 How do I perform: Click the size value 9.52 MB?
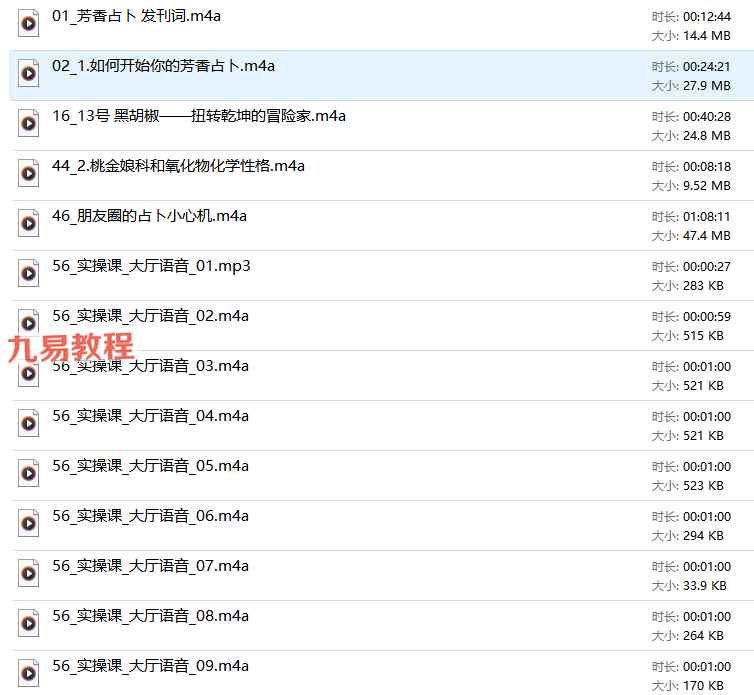pos(707,186)
